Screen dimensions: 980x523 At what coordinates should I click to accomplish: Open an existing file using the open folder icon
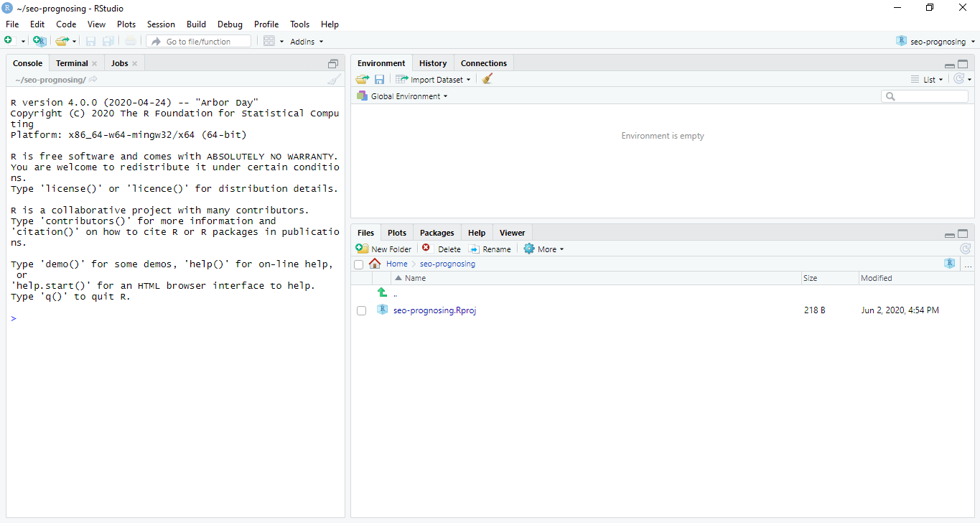click(60, 41)
